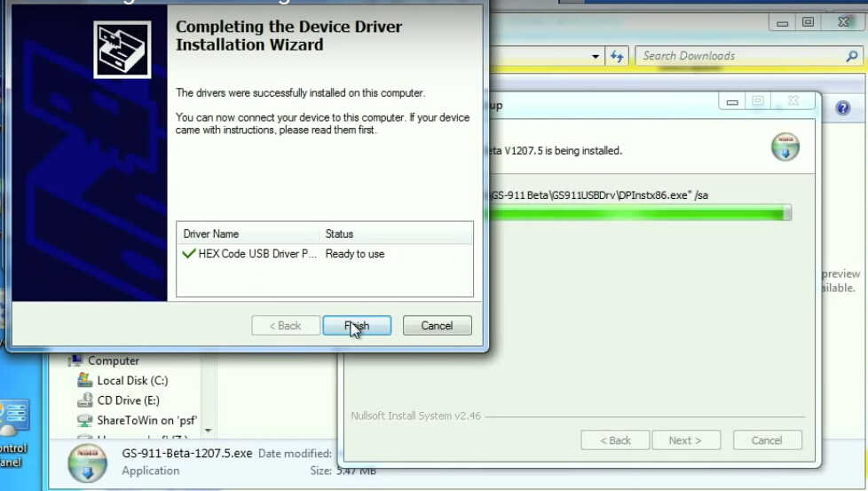Minimize the GS-911 setup window

pos(732,102)
